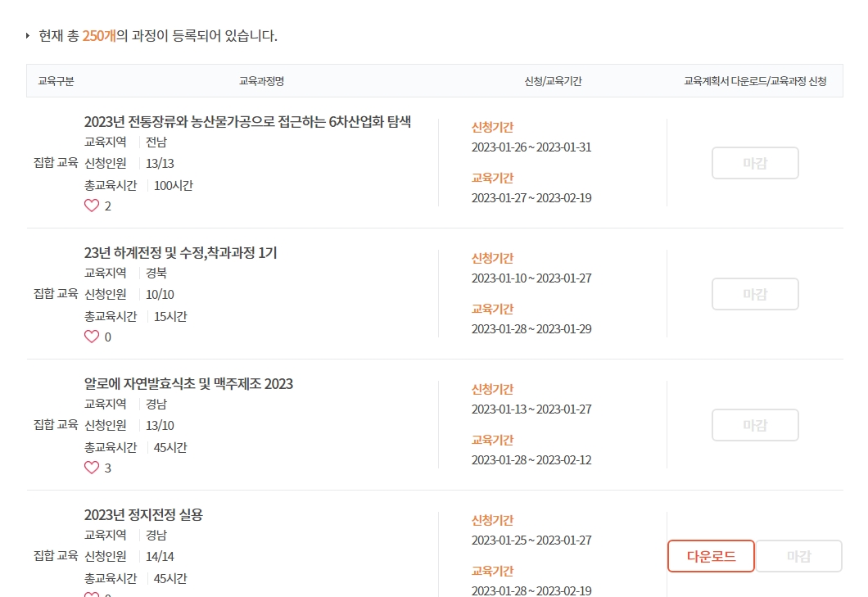Click the heart icon on the 알로에 자연발효식초 course

click(90, 468)
